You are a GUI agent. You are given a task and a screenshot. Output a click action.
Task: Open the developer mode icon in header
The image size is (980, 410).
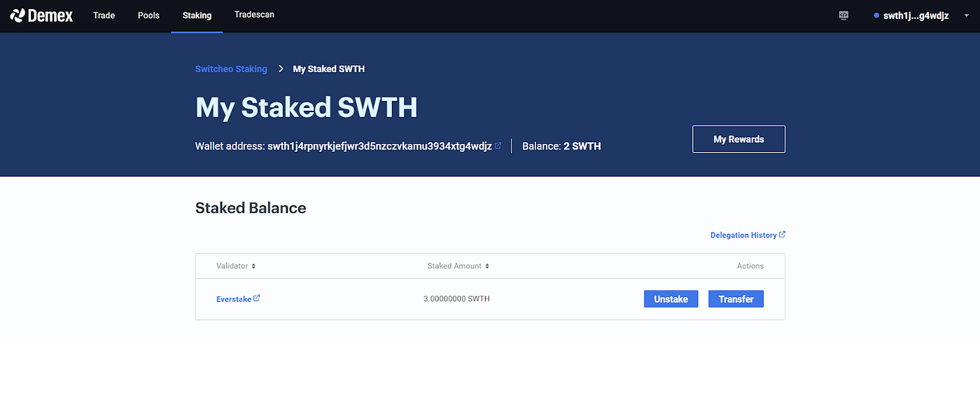tap(844, 15)
